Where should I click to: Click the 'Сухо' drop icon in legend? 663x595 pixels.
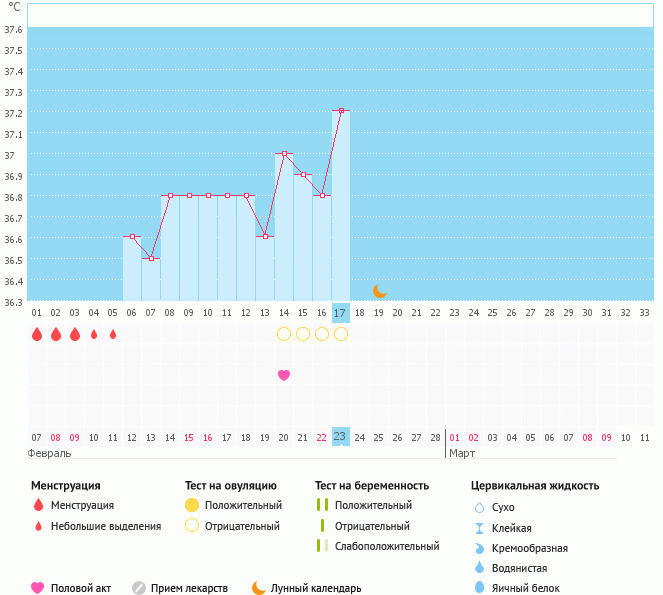[x=479, y=507]
